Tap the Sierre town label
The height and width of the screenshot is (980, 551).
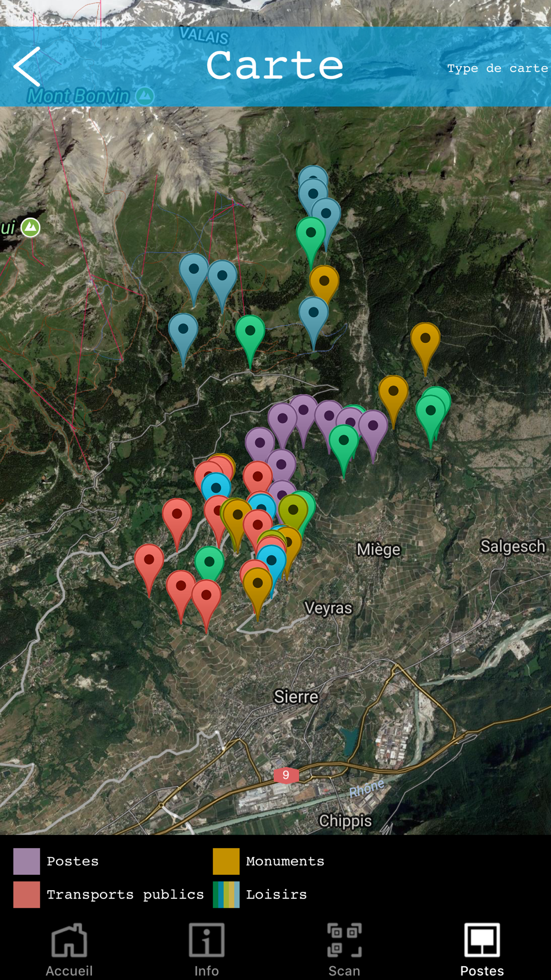[296, 697]
